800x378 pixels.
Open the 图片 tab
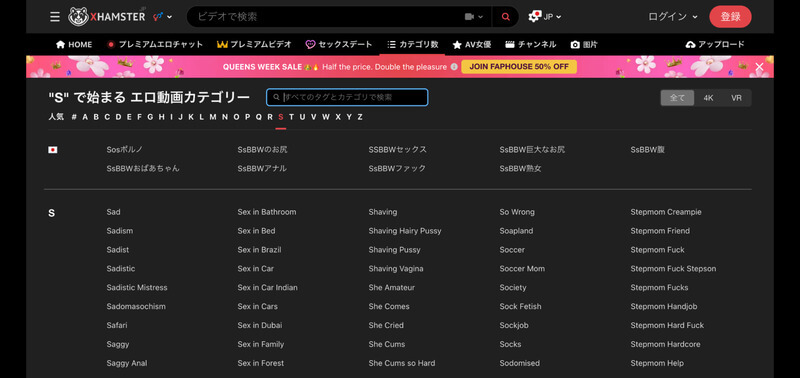click(x=584, y=44)
